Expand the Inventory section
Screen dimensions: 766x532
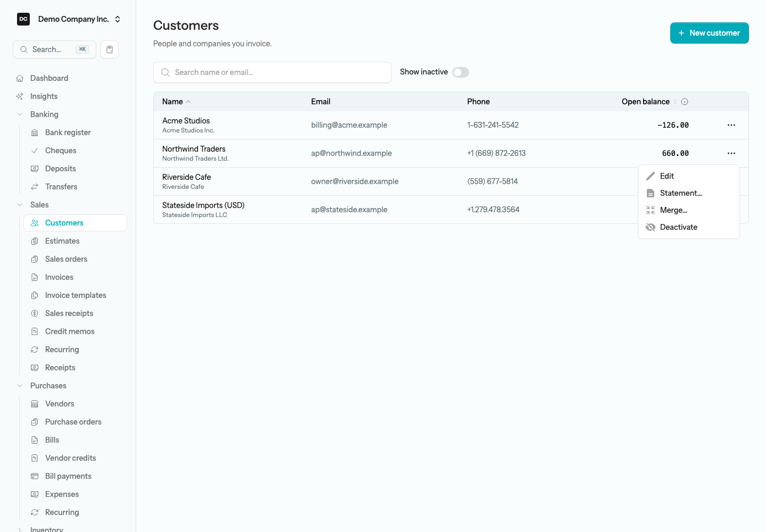20,530
